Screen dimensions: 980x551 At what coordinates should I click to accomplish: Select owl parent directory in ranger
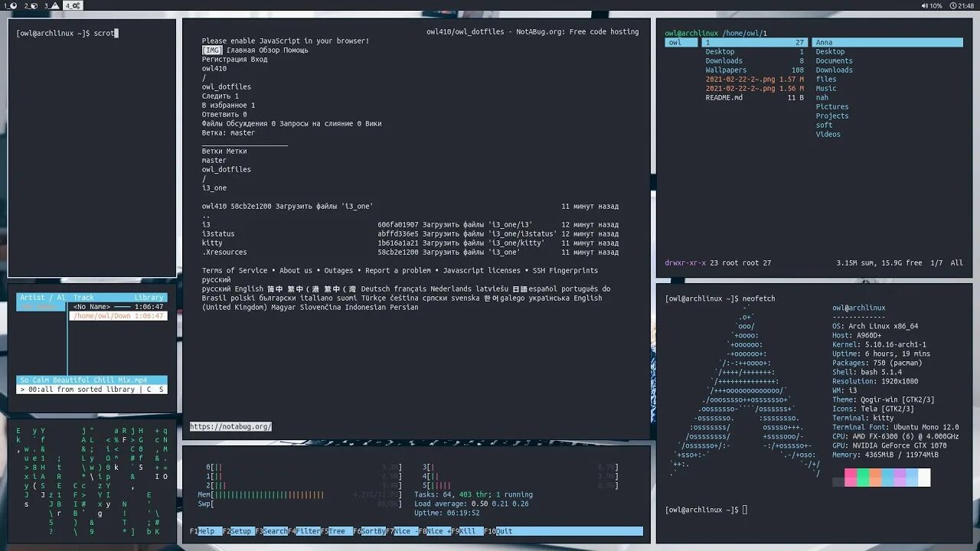pos(681,42)
